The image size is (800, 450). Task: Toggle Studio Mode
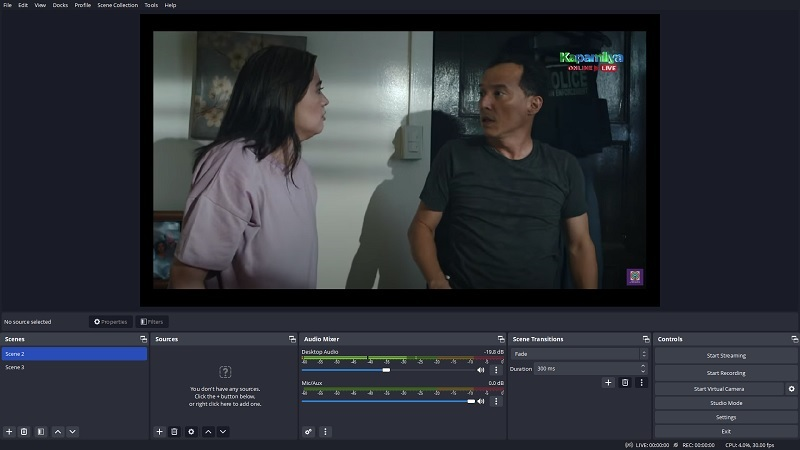click(x=726, y=403)
